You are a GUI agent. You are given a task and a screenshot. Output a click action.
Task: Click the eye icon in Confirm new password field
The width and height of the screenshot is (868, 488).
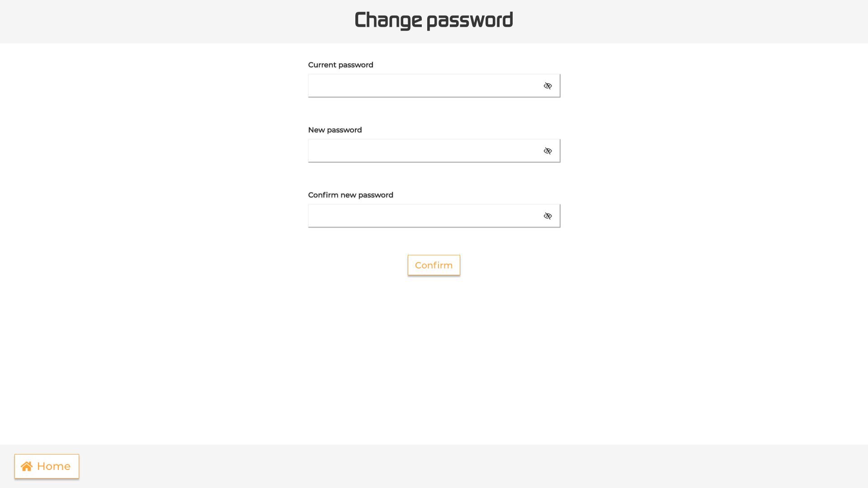coord(547,216)
